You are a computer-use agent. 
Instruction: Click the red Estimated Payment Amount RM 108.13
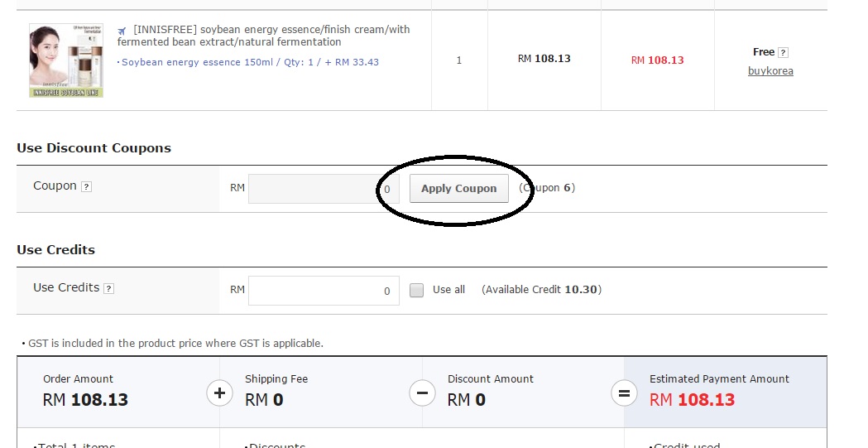(x=692, y=400)
